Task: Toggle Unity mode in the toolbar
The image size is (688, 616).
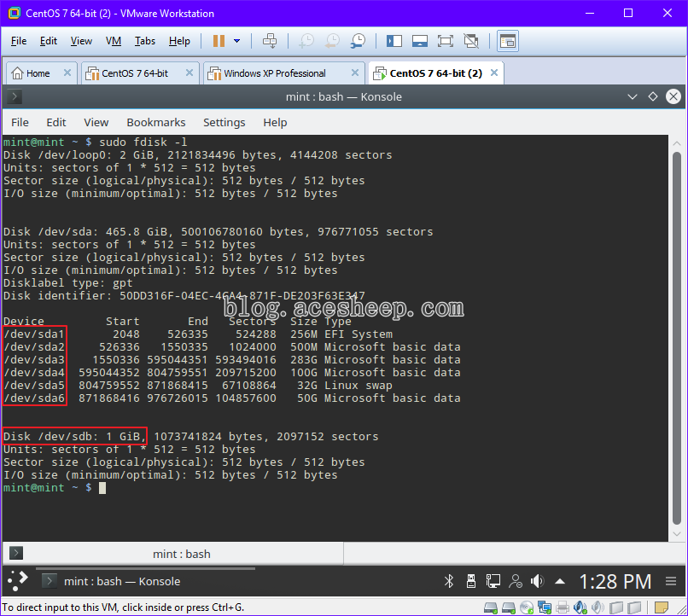Action: [x=471, y=41]
